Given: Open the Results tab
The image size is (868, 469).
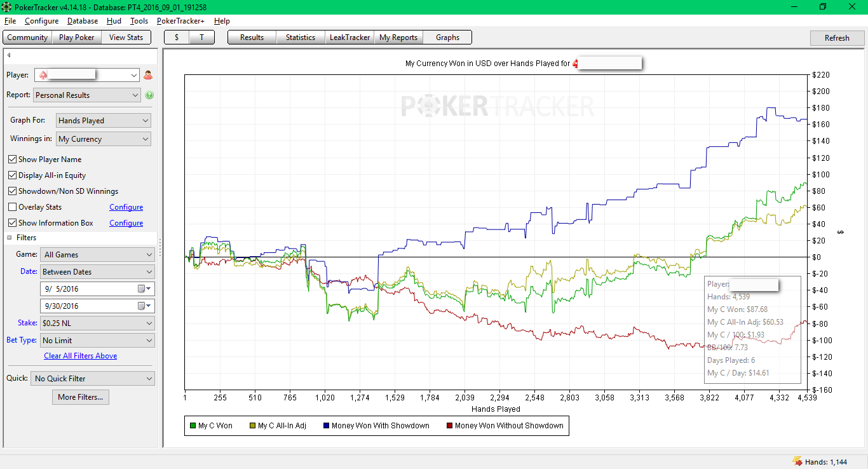Looking at the screenshot, I should (252, 37).
